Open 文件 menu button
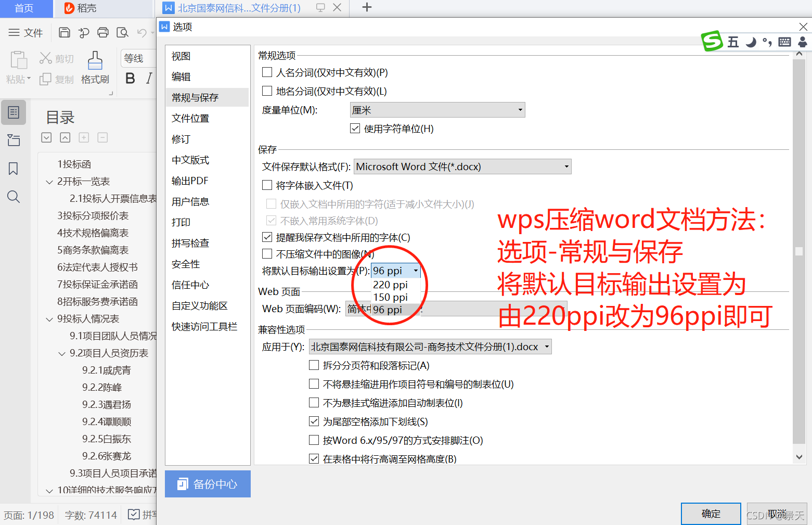This screenshot has height=525, width=812. pyautogui.click(x=26, y=33)
